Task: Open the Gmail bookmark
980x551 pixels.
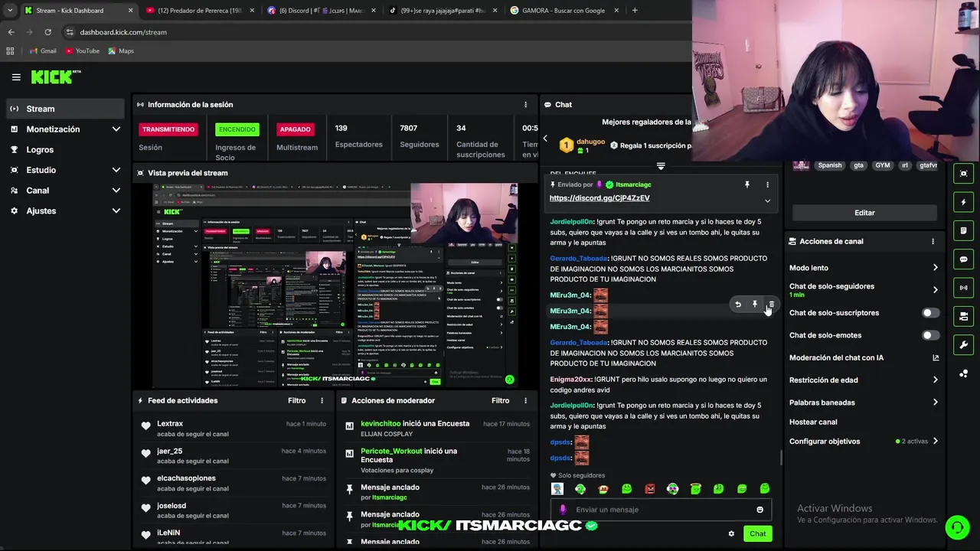Action: coord(43,51)
